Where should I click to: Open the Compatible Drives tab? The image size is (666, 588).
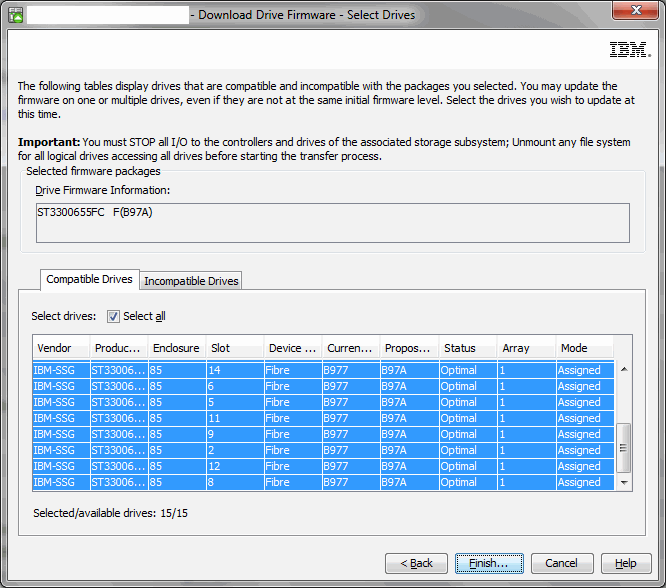pos(89,280)
